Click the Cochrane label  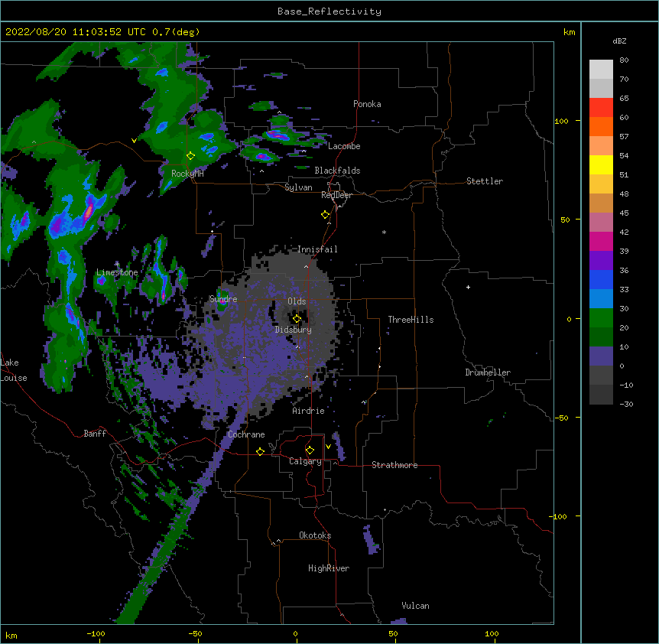click(x=246, y=434)
